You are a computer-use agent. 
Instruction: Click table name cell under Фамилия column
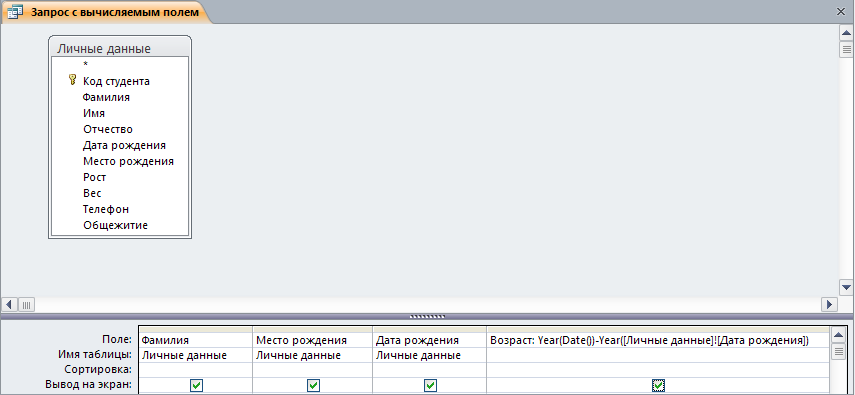point(196,355)
